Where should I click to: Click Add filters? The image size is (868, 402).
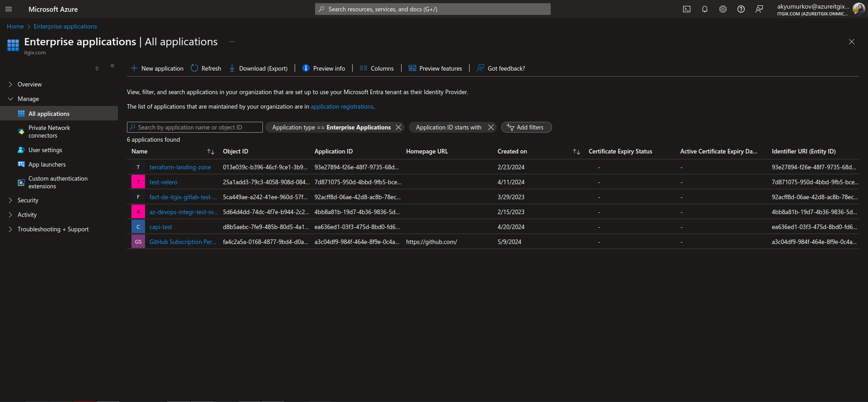[526, 127]
